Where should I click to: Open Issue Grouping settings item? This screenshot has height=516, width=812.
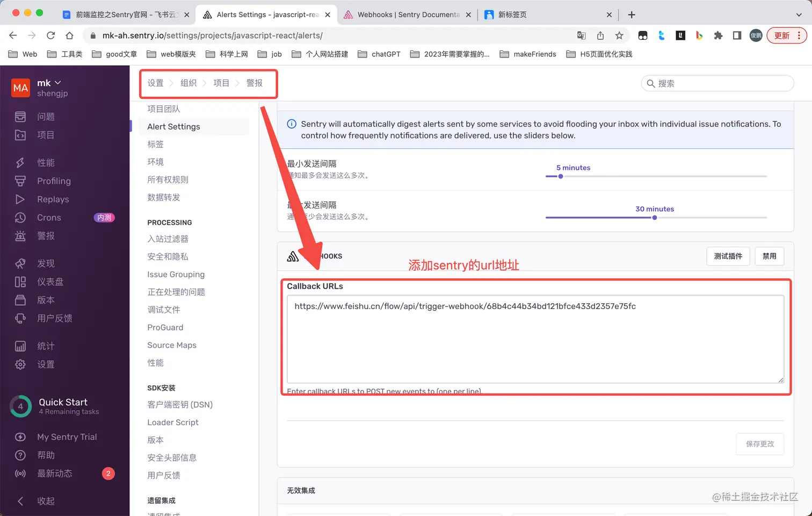tap(176, 274)
